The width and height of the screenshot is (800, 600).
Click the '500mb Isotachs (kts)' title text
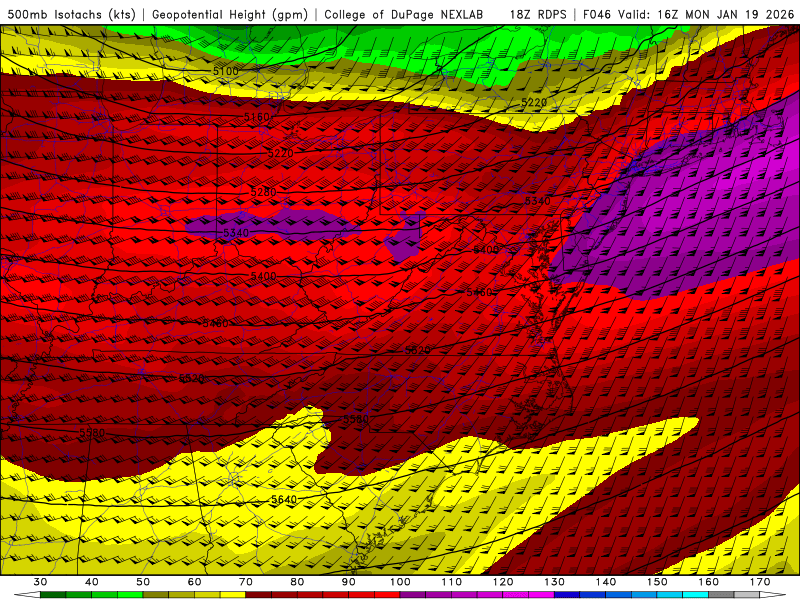[71, 15]
